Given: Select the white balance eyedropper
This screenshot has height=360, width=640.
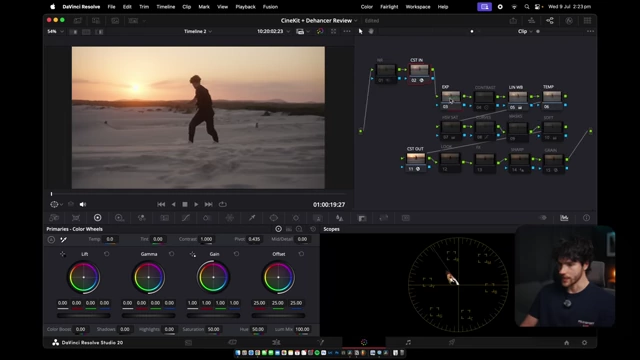Looking at the screenshot, I should (x=63, y=240).
